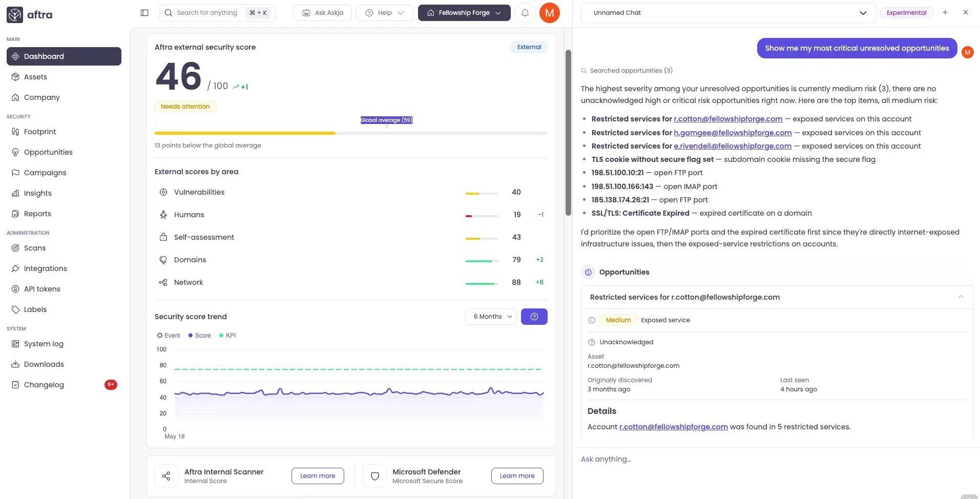
Task: Click the Self-assessment lock icon
Action: [x=163, y=237]
